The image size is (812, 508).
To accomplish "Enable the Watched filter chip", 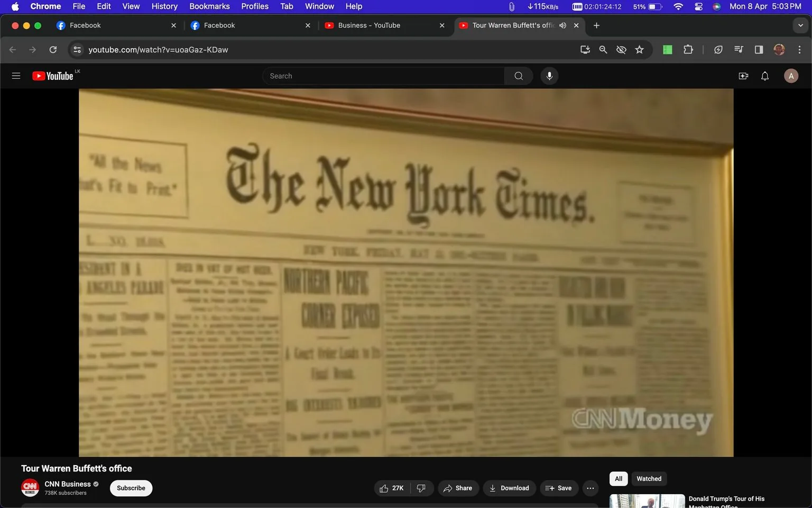I will coord(648,478).
